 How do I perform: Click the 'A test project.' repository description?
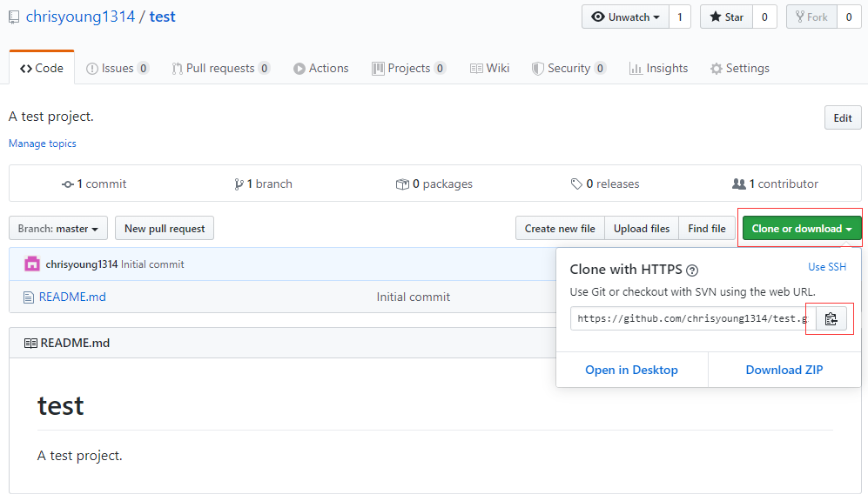coord(50,117)
